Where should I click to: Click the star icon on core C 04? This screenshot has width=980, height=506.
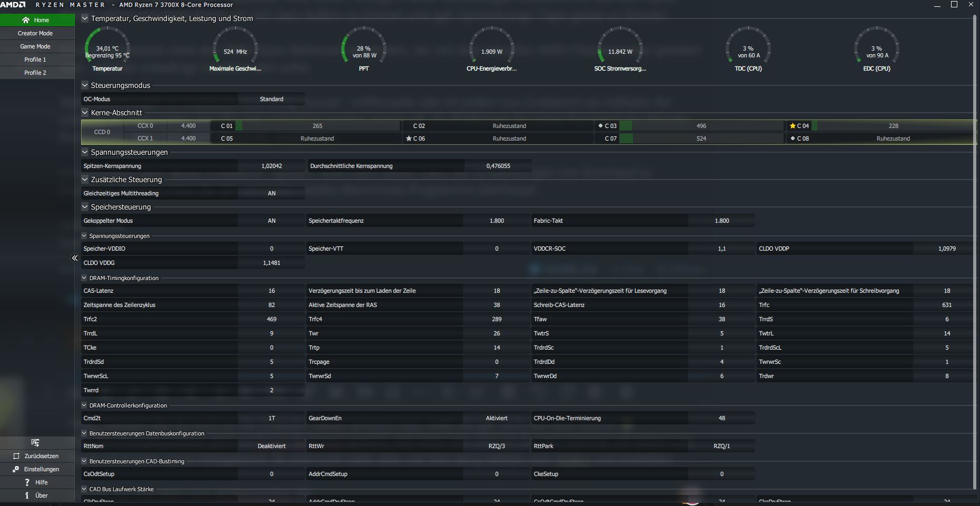pos(793,126)
